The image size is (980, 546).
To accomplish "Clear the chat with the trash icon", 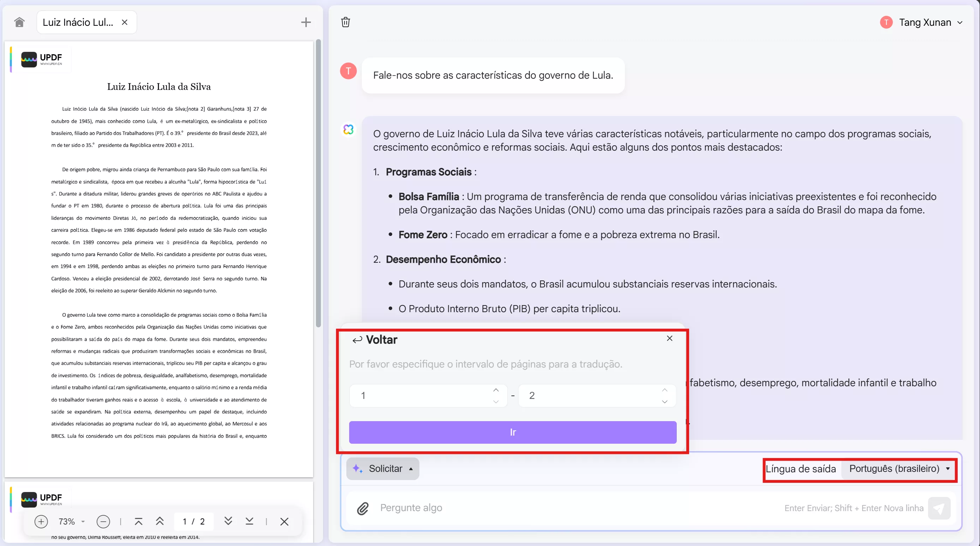I will 345,22.
